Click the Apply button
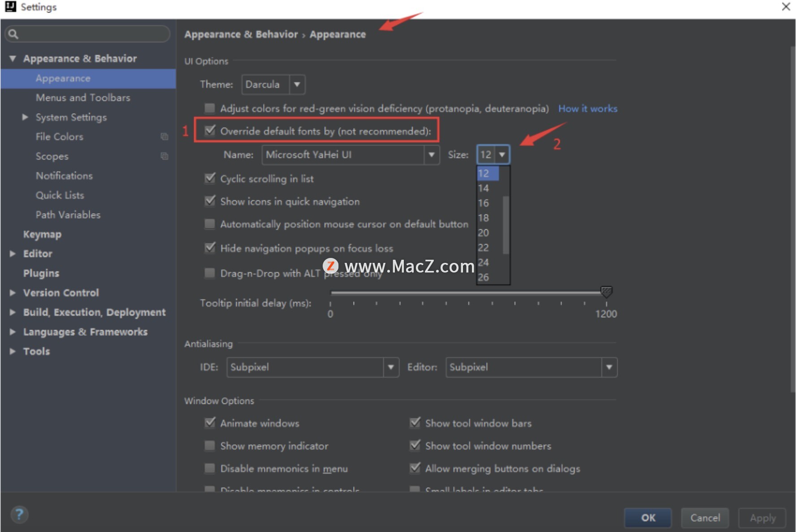796x532 pixels. tap(762, 518)
